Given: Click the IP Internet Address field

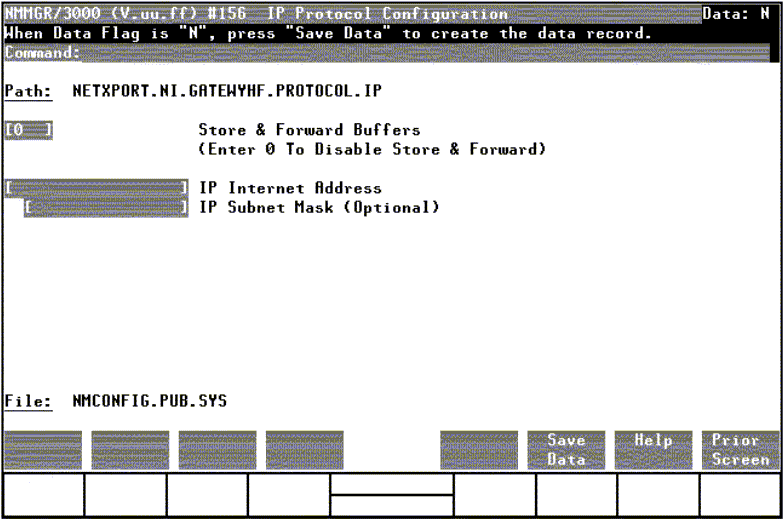Looking at the screenshot, I should click(97, 188).
